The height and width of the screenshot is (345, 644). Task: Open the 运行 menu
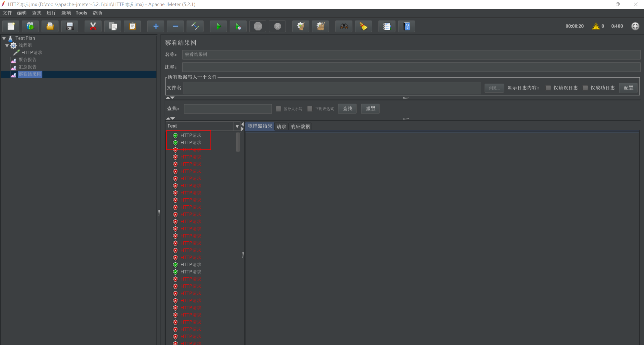51,13
